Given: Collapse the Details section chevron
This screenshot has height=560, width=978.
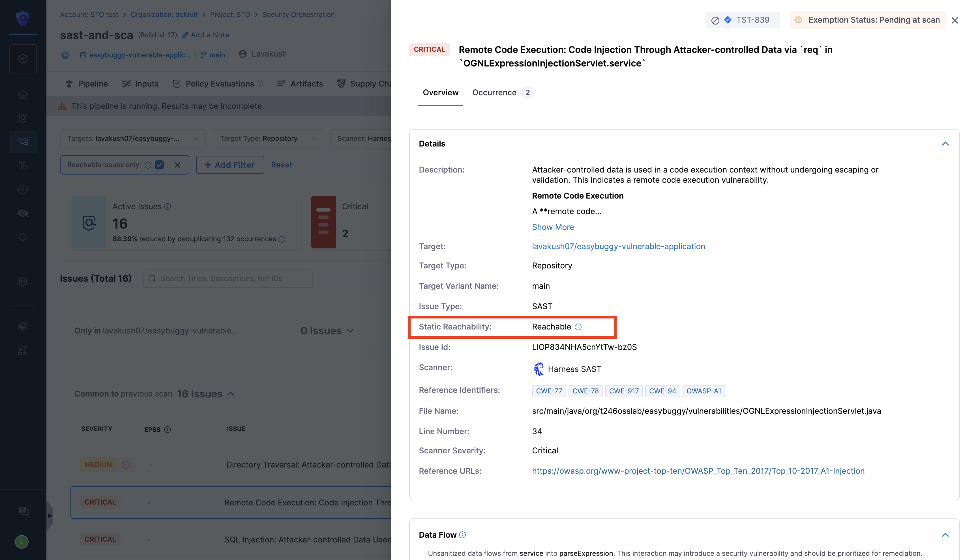Looking at the screenshot, I should coord(945,144).
